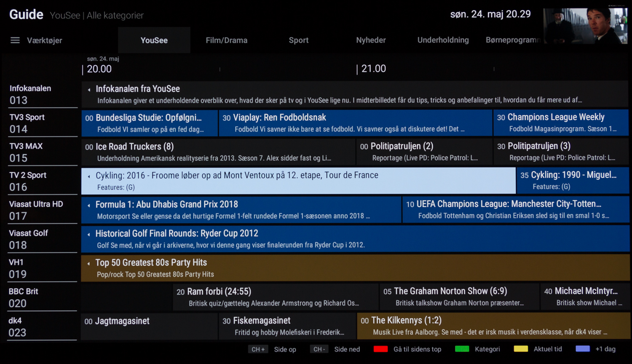Switch to the Sport category tab
Screen dimensions: 632x364
click(299, 40)
